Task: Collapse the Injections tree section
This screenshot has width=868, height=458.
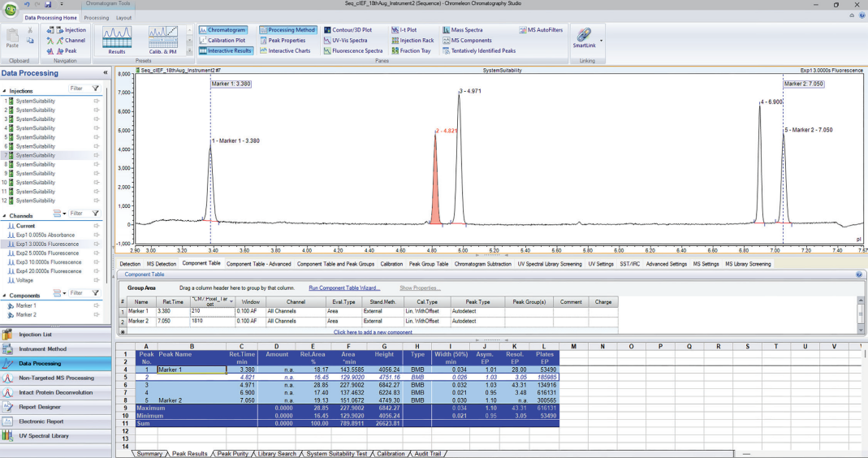Action: pyautogui.click(x=4, y=91)
